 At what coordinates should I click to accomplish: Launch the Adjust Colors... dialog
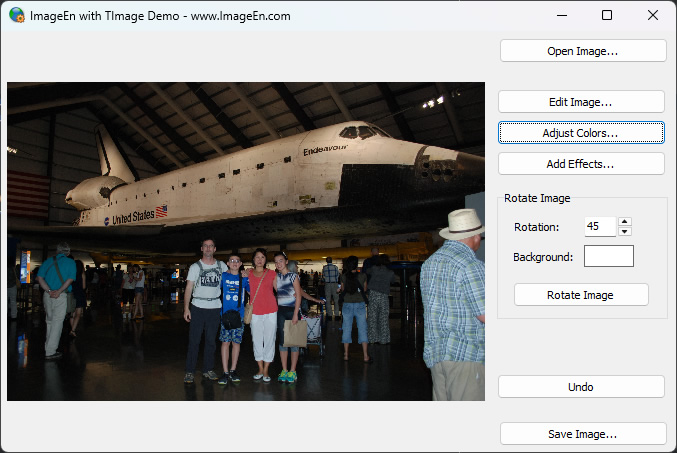(x=581, y=133)
